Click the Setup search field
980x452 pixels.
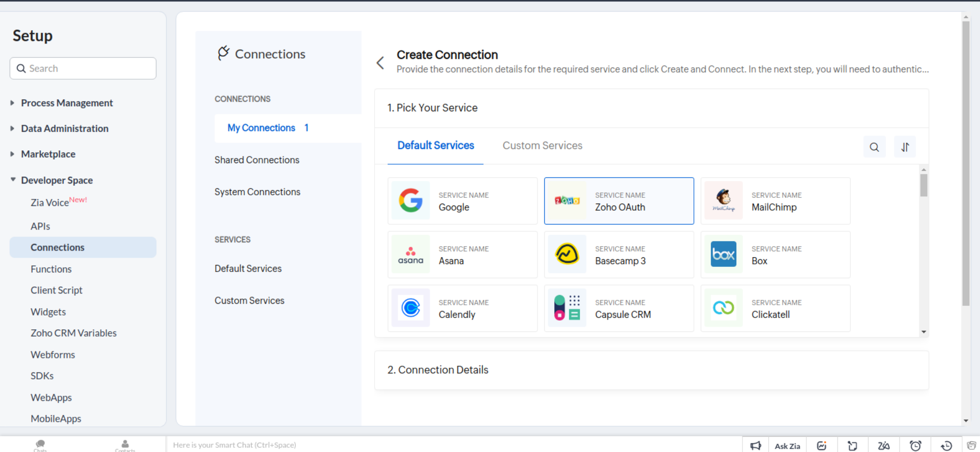pos(83,68)
